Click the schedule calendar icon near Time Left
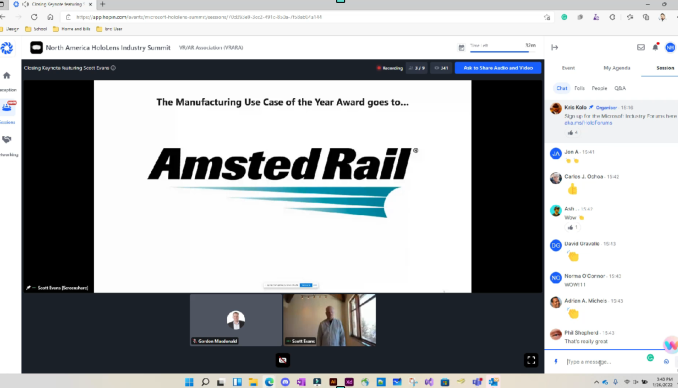The image size is (678, 388). 461,47
